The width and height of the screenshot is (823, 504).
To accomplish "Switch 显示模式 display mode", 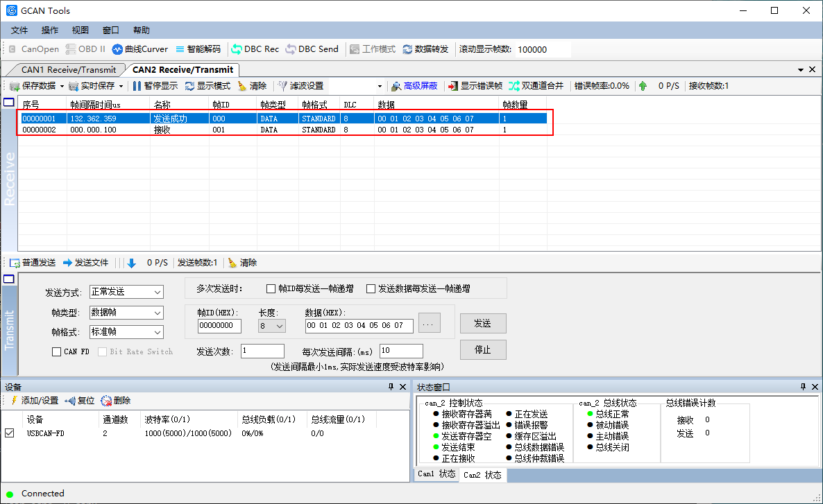I will coord(207,86).
